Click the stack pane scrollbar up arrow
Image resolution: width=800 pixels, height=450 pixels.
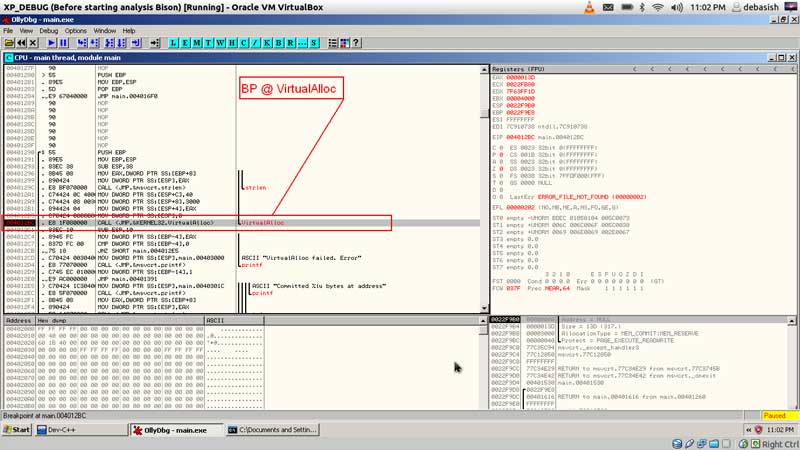[x=791, y=320]
